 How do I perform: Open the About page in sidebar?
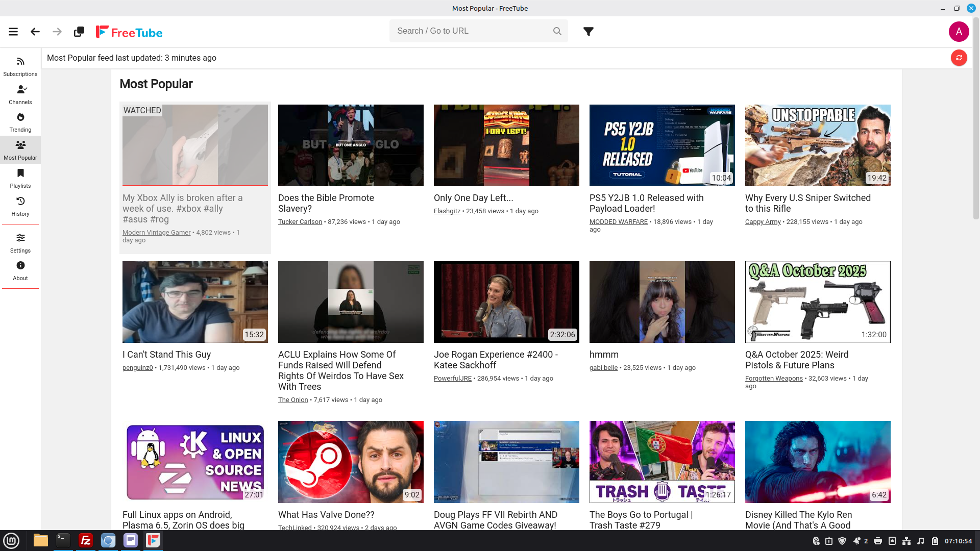[x=20, y=270]
